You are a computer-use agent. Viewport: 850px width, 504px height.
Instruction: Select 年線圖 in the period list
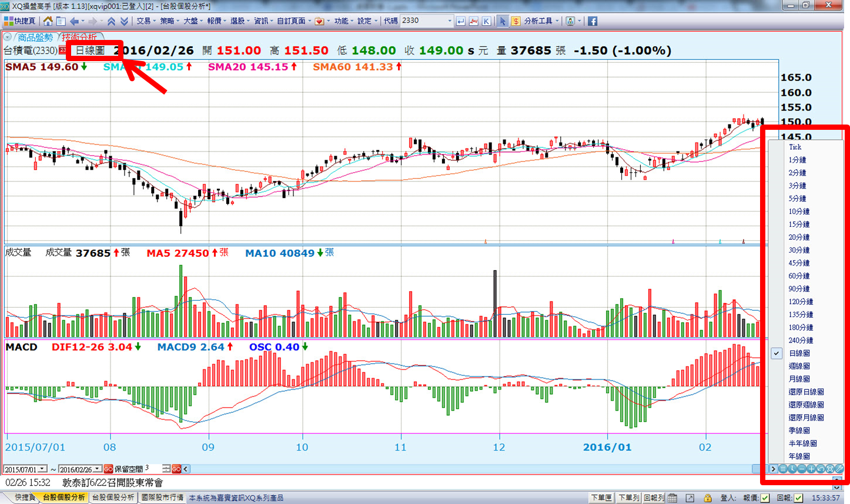point(799,456)
